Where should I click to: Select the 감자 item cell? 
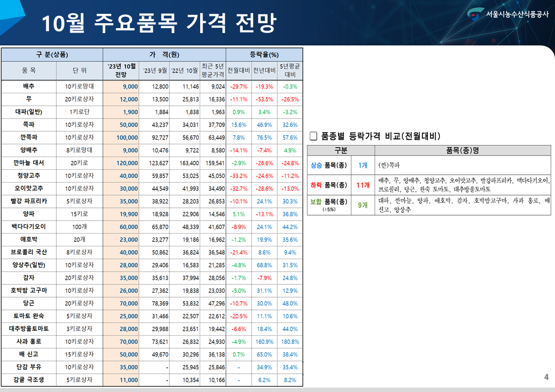29,278
